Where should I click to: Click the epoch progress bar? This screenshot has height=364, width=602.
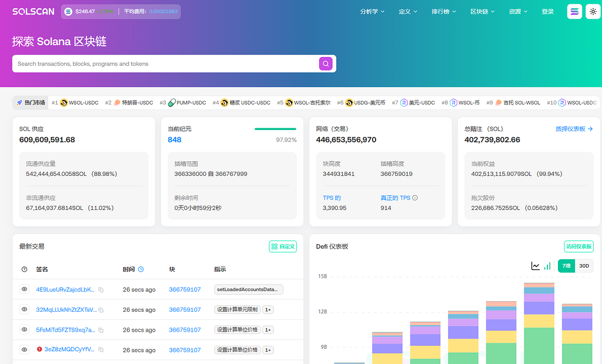(275, 129)
